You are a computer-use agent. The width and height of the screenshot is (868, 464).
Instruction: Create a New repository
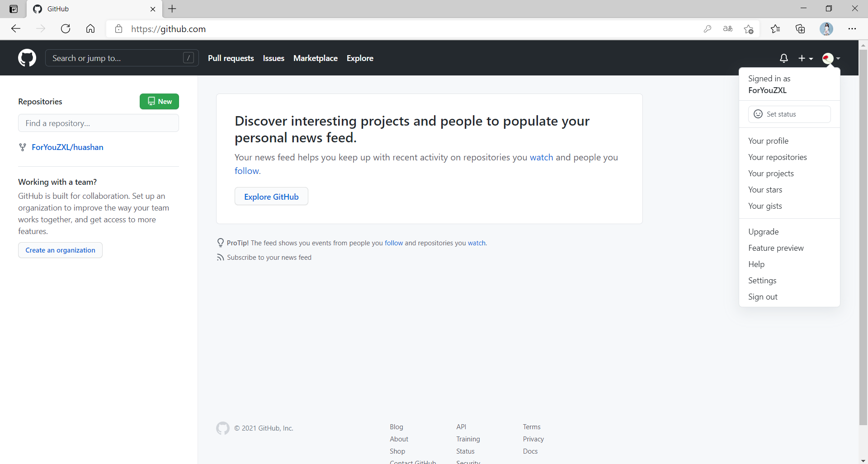pos(159,101)
